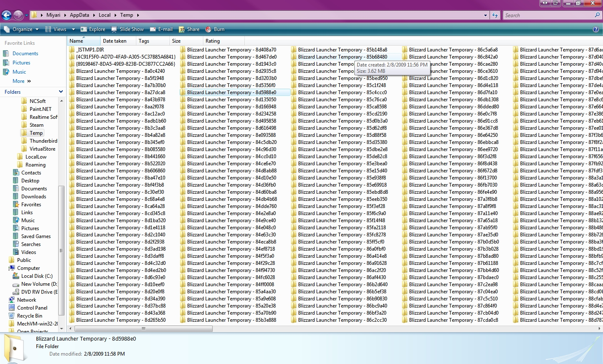Click the Refresh button beside address bar
The image size is (603, 364).
click(495, 15)
